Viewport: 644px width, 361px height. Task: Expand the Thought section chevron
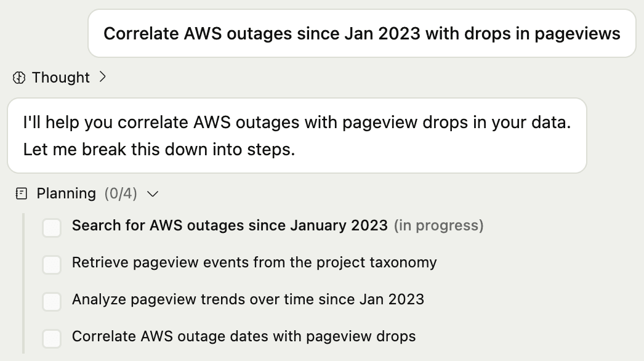tap(103, 77)
